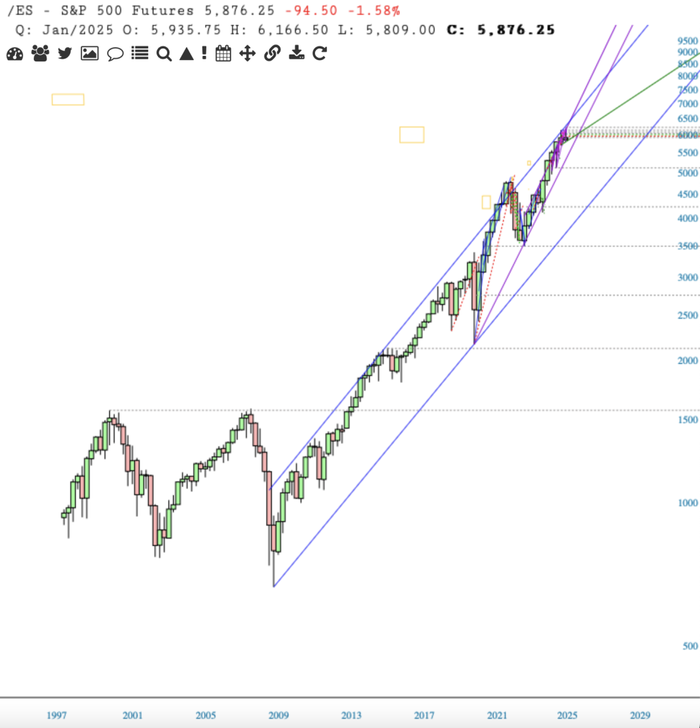Click the download tray icon
700x728 pixels.
(296, 53)
